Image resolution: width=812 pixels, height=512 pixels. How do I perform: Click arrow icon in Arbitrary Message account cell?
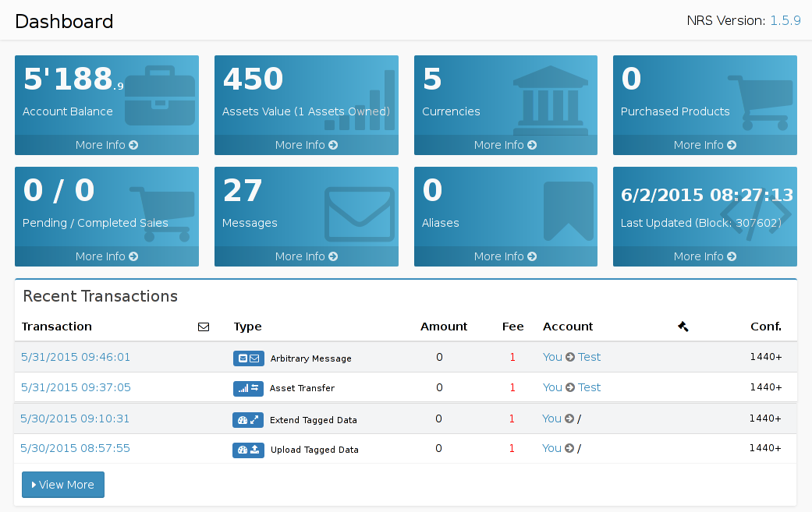click(x=570, y=357)
